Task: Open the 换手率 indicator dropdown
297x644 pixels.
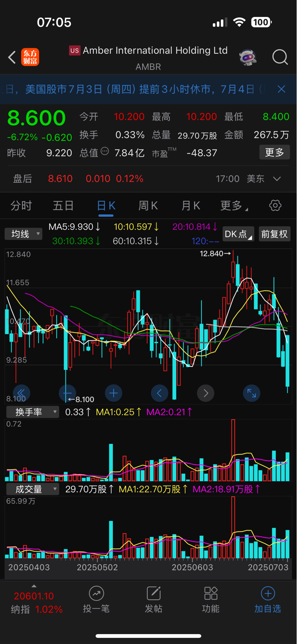Action: (33, 412)
